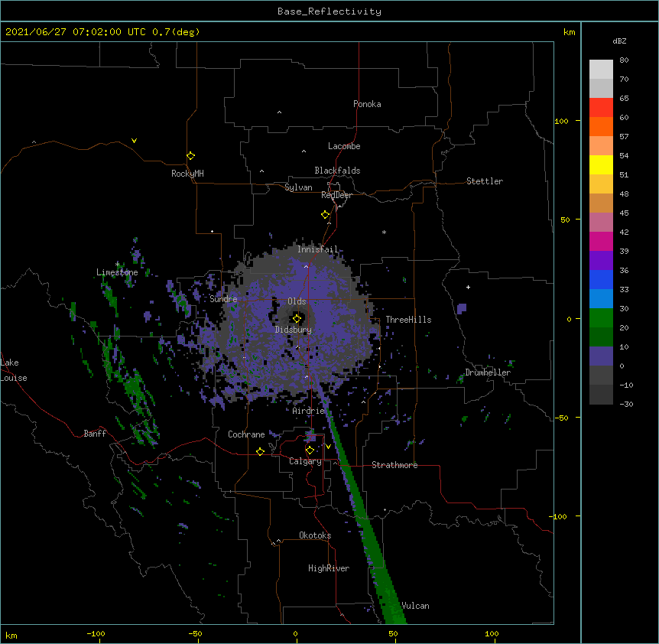Image resolution: width=659 pixels, height=644 pixels.
Task: Pick the gold 48–51 dBZ legend swatch
Action: click(601, 184)
